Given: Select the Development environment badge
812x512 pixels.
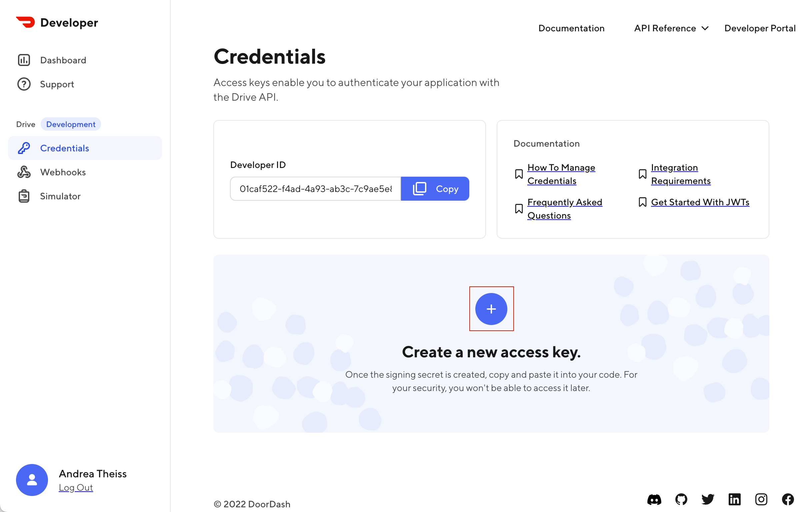Looking at the screenshot, I should click(71, 124).
